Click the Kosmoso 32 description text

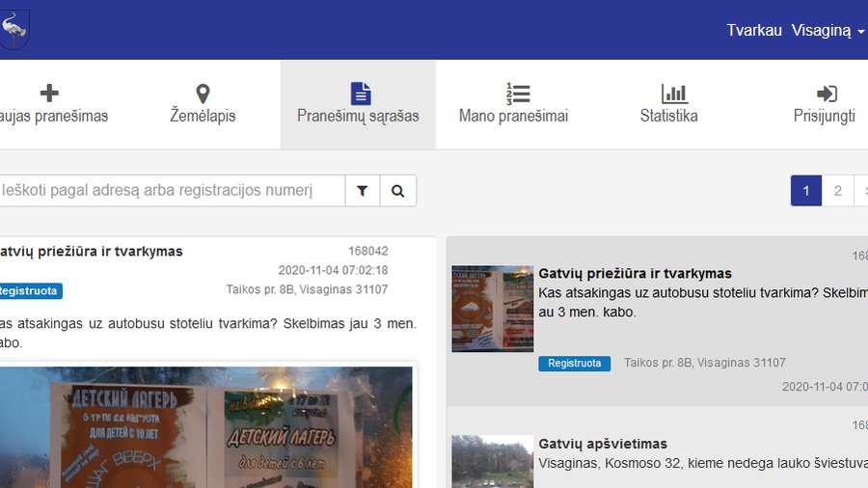[703, 463]
